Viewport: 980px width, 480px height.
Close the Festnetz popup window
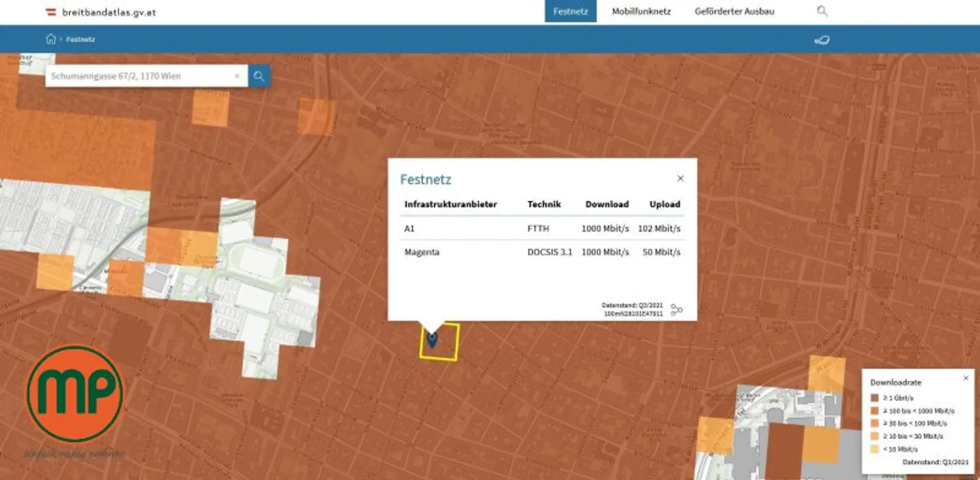pyautogui.click(x=680, y=178)
